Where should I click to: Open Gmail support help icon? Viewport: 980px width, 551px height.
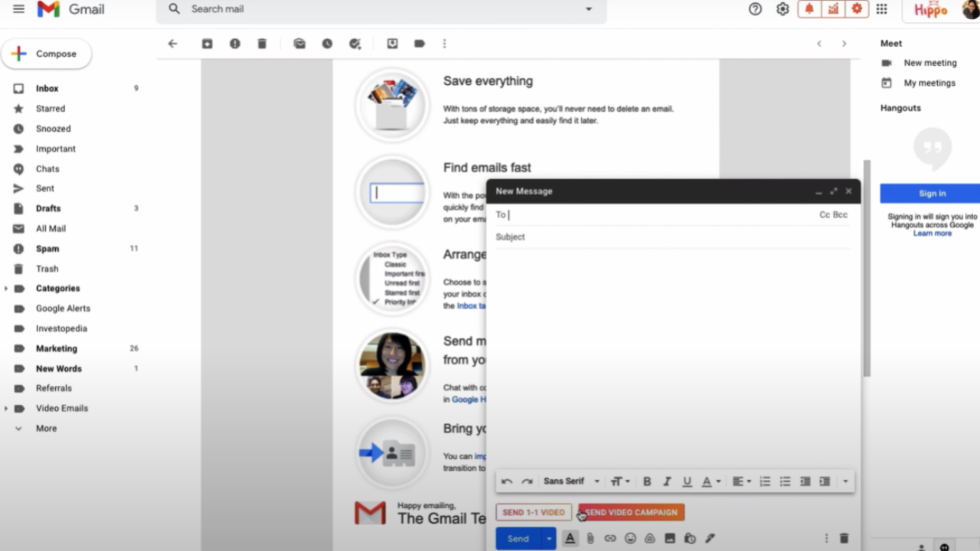[756, 9]
